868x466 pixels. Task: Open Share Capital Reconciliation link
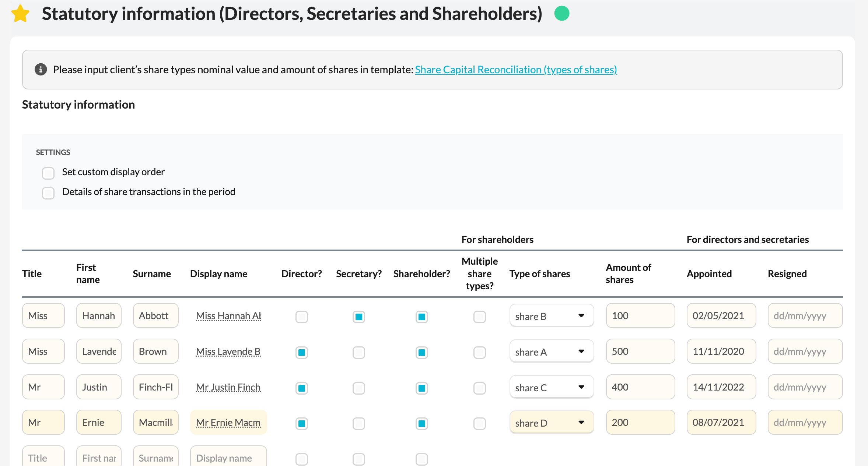point(516,70)
